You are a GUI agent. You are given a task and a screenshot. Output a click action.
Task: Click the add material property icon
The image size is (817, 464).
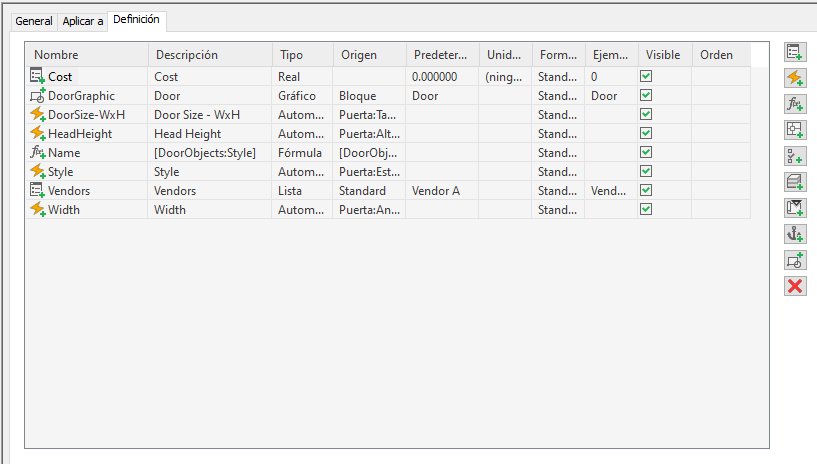tap(795, 181)
